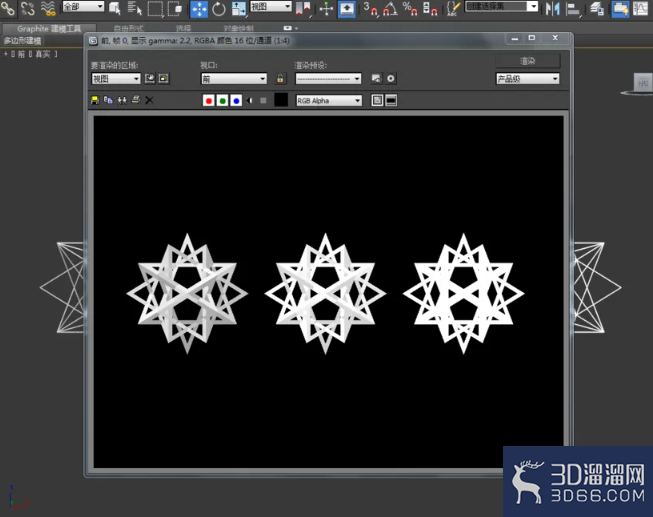The image size is (653, 517).
Task: Switch to the 对象绘制 ribbon tab
Action: click(x=239, y=28)
